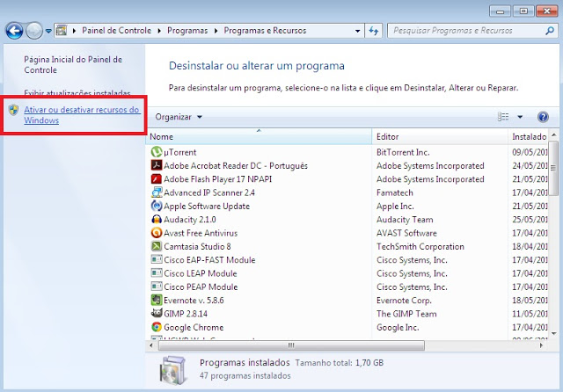Image resolution: width=563 pixels, height=392 pixels.
Task: Select Google Chrome program name
Action: coord(194,328)
